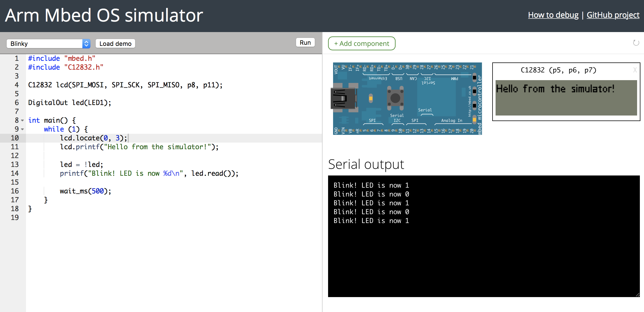This screenshot has width=644, height=312.
Task: Click the C12832 LCD display screen
Action: pos(566,98)
